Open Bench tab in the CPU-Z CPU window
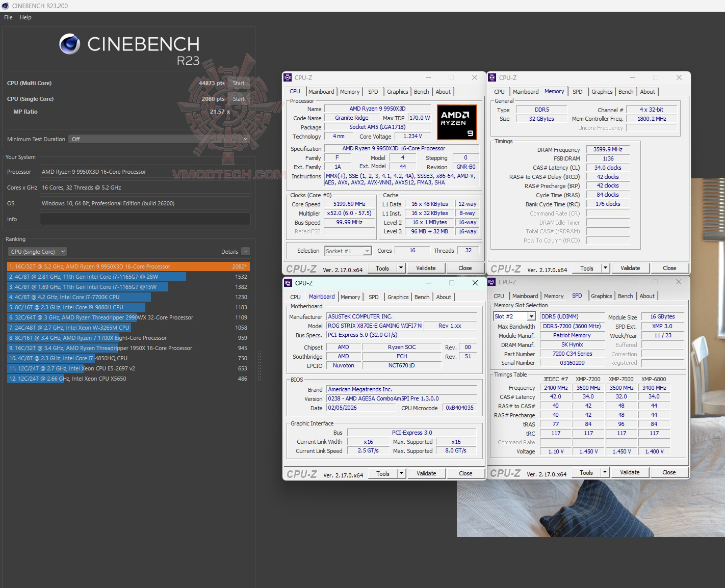The height and width of the screenshot is (588, 725). 421,92
